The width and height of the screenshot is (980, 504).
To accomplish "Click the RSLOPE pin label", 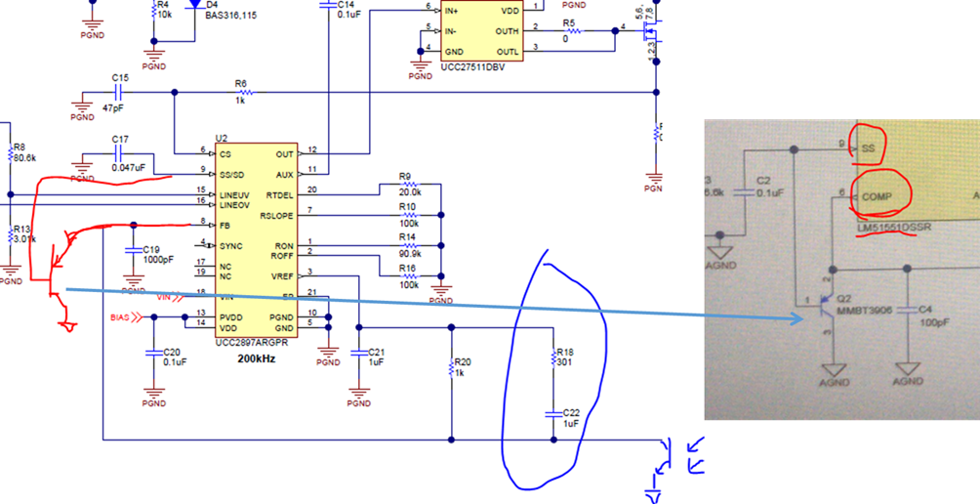I will [277, 216].
